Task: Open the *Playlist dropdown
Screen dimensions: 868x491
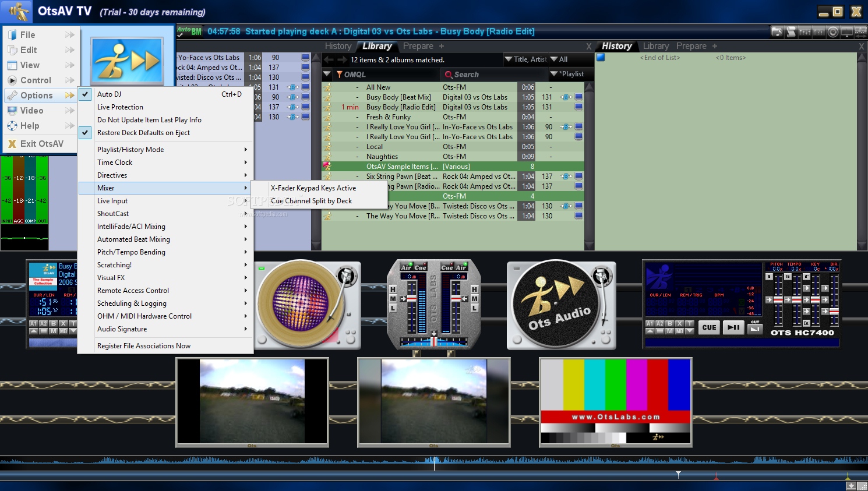Action: point(570,74)
